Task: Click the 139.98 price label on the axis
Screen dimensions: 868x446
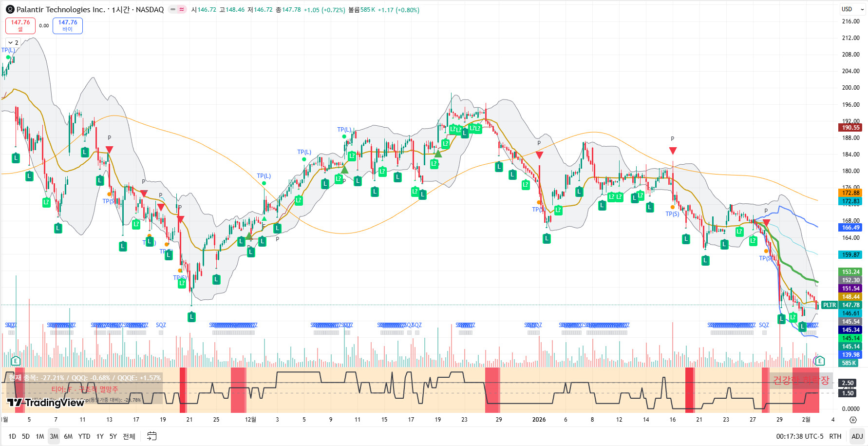Action: click(x=850, y=355)
